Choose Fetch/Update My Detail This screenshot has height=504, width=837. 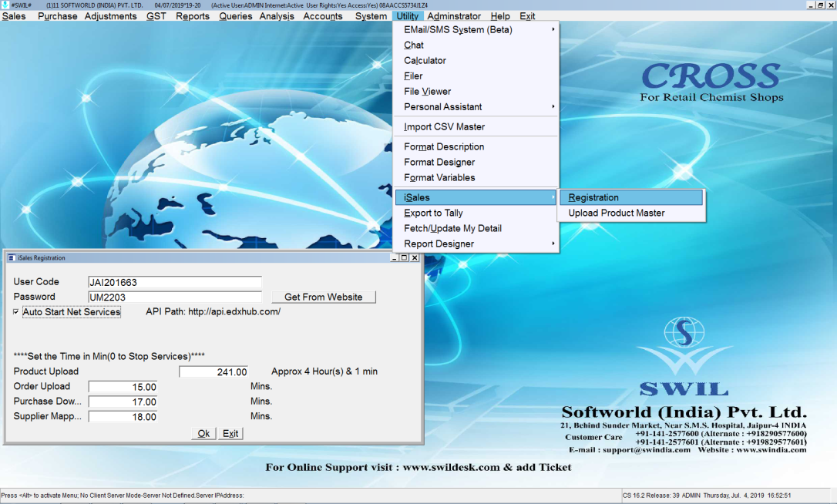pos(476,229)
